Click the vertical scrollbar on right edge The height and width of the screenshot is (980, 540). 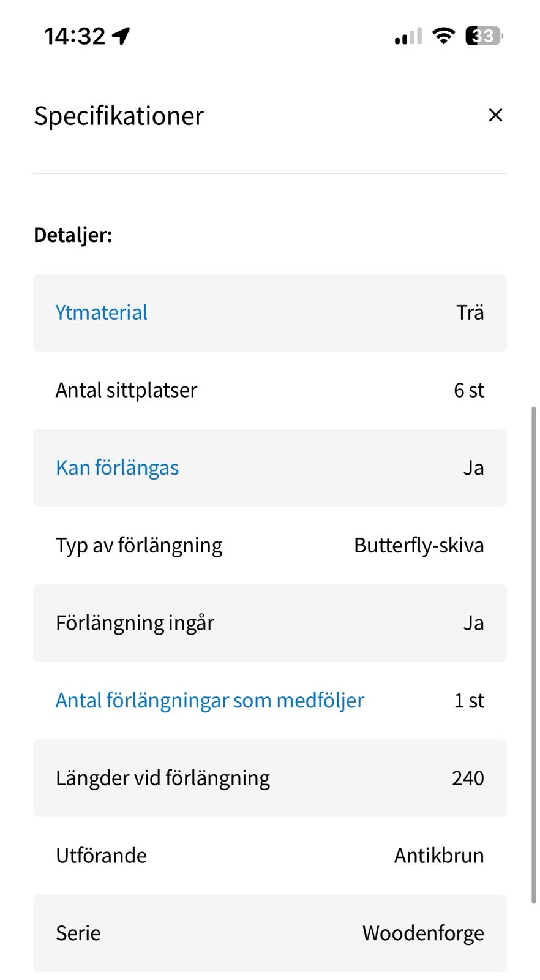[534, 655]
